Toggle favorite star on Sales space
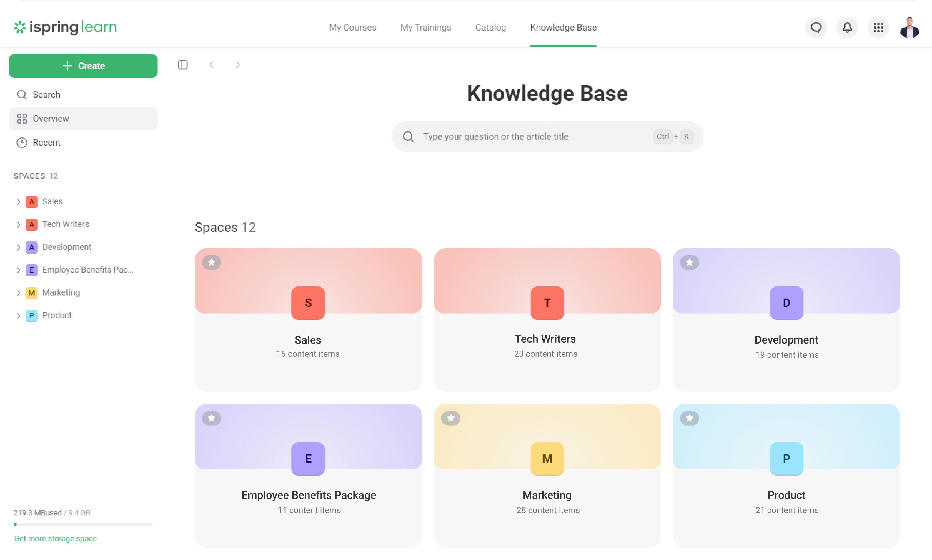 212,262
